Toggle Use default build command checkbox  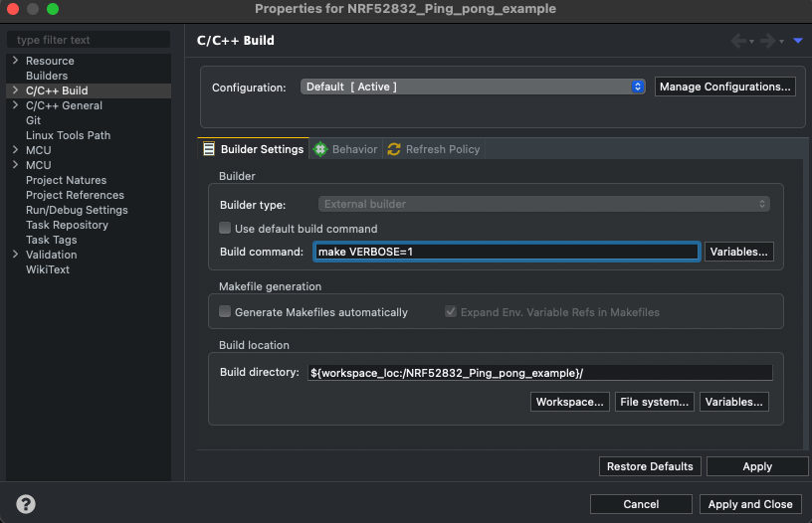pos(225,228)
